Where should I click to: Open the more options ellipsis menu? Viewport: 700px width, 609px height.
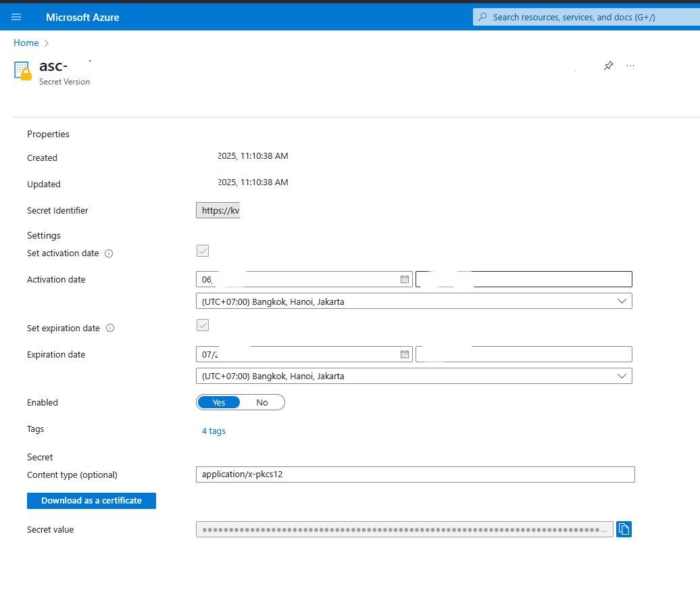630,66
